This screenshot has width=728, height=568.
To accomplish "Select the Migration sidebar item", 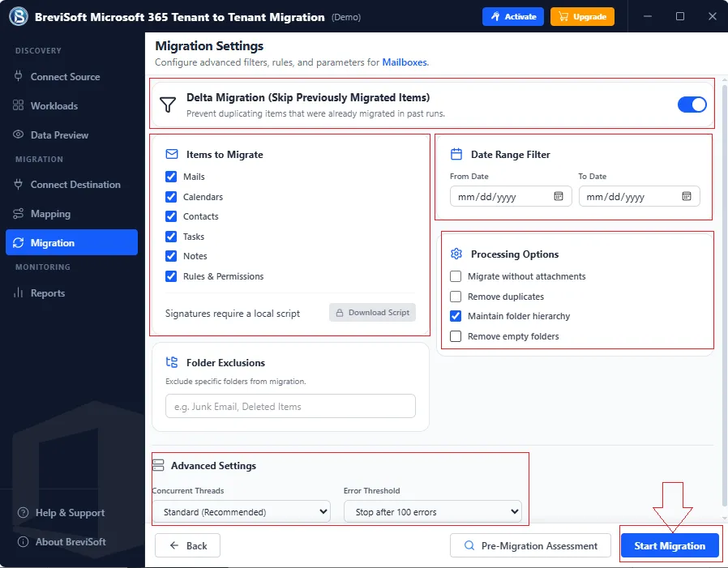I will pos(72,242).
